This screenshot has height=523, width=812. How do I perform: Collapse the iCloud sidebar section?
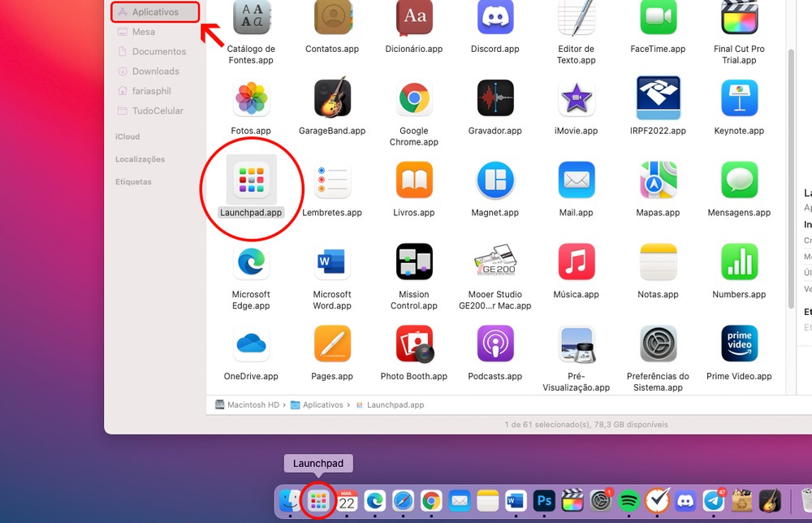pyautogui.click(x=127, y=136)
